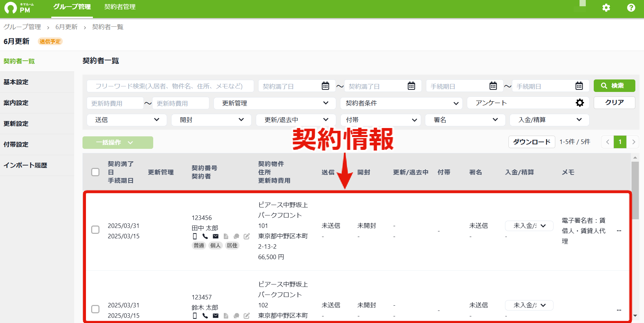Click the free-word search field
This screenshot has height=323, width=644.
[x=171, y=86]
